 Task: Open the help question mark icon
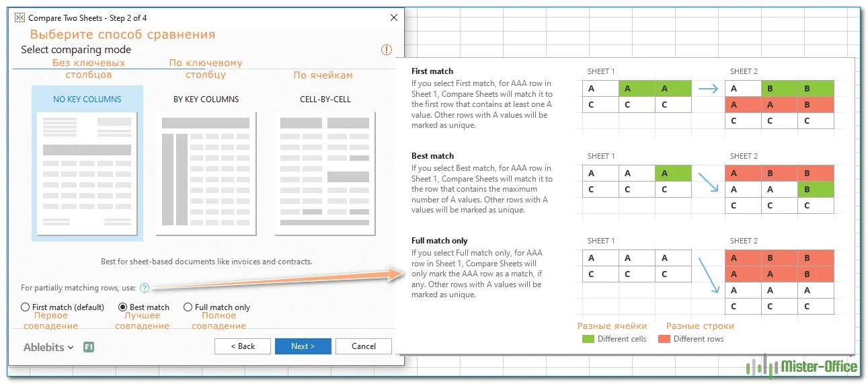coord(145,288)
